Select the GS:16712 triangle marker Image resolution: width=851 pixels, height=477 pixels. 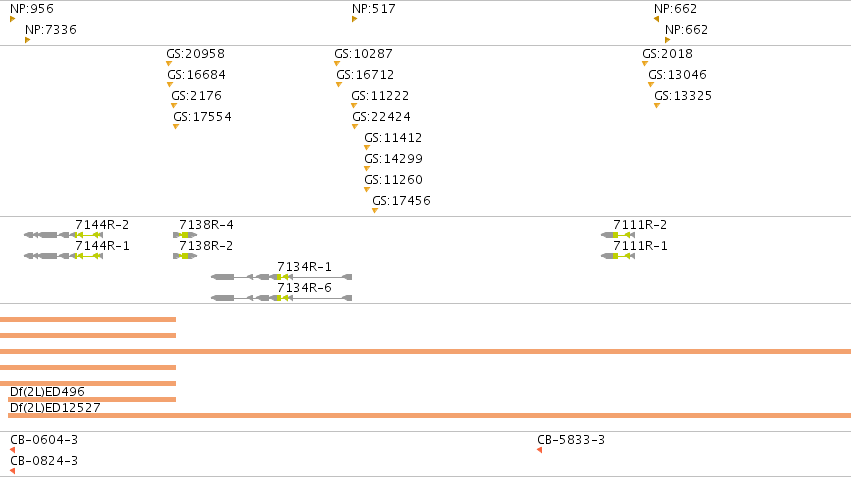339,85
